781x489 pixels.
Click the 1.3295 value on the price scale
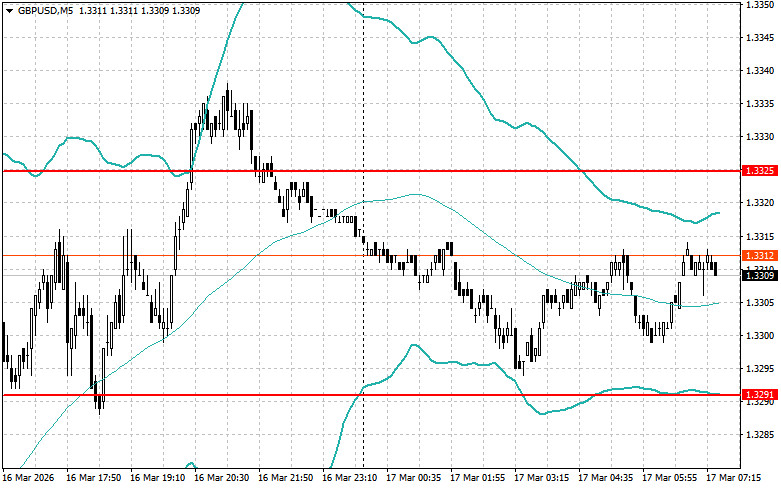[x=760, y=368]
